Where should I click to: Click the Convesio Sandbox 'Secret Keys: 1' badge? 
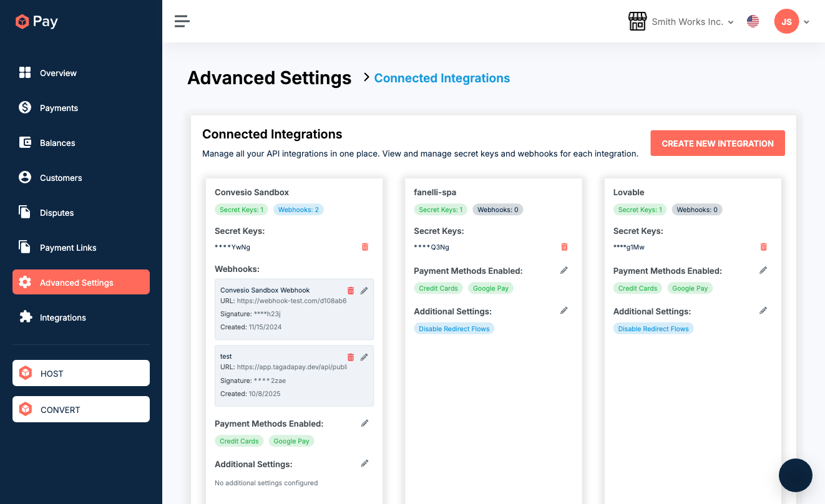242,210
